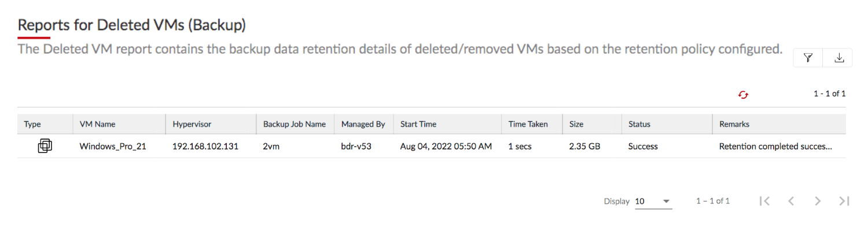Go to next page arrow
The width and height of the screenshot is (868, 227).
pos(818,201)
